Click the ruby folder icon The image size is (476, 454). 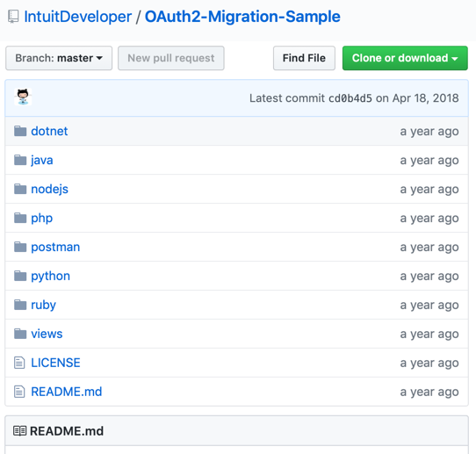tap(20, 305)
